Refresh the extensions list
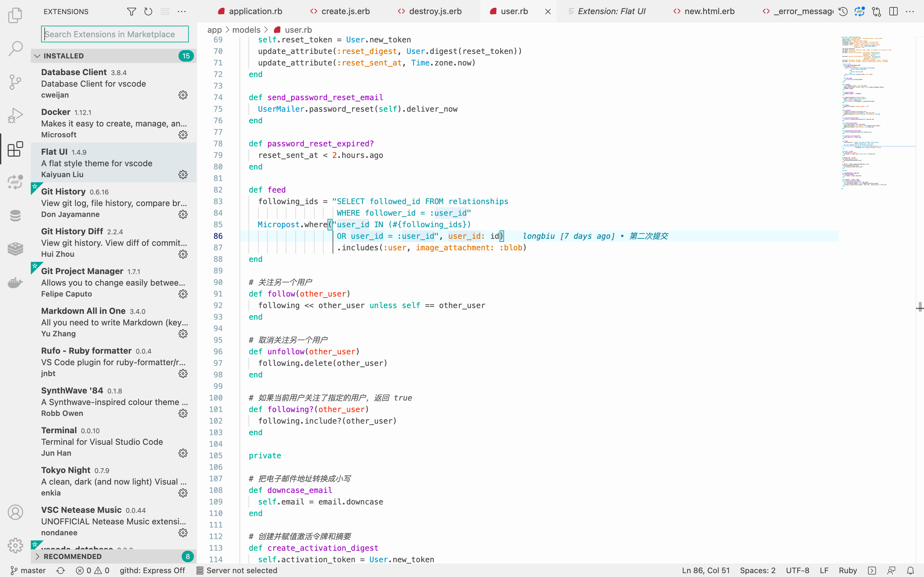This screenshot has height=577, width=924. [x=148, y=12]
